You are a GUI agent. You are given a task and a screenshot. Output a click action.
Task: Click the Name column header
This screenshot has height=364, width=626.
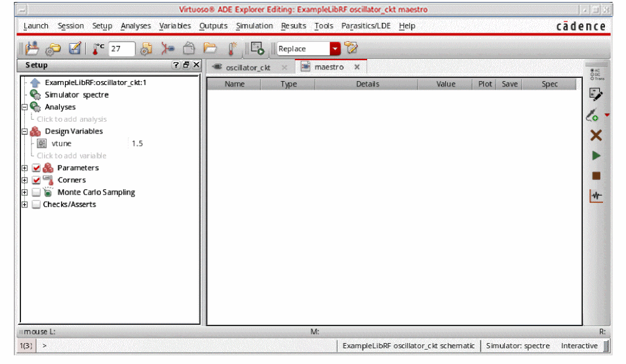(x=235, y=84)
